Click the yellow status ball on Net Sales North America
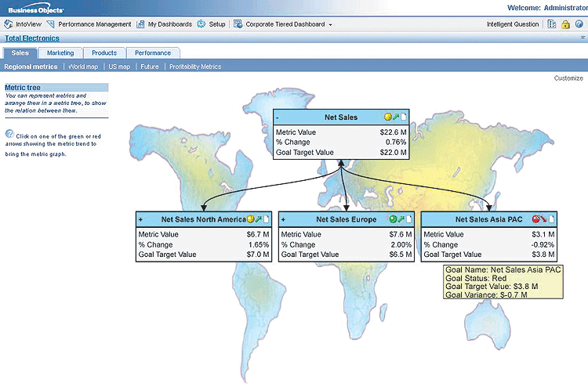588x390 pixels. [x=251, y=219]
